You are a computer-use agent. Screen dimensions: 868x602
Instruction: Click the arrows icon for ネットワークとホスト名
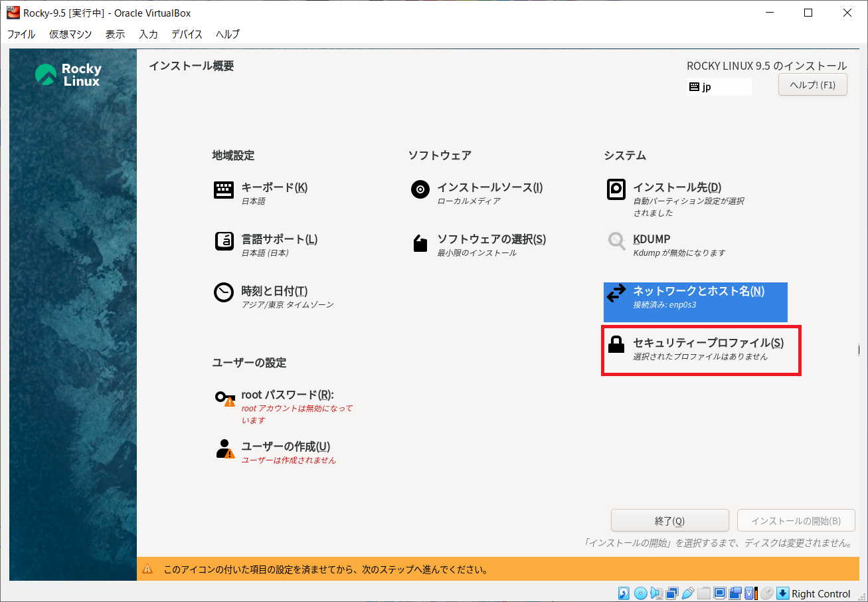[616, 293]
